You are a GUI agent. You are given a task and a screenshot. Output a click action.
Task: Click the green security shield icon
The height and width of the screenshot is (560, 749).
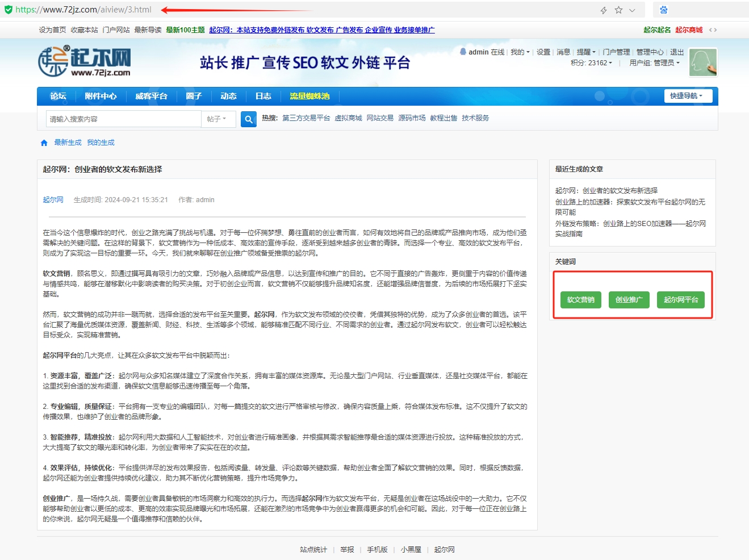pos(8,10)
